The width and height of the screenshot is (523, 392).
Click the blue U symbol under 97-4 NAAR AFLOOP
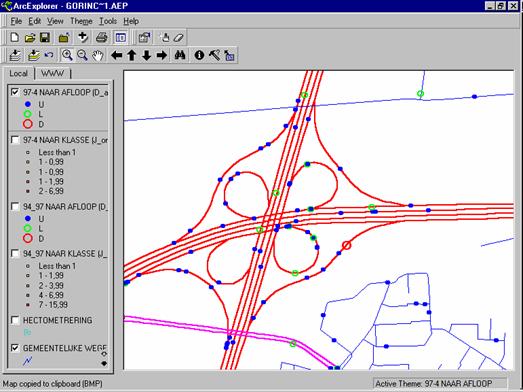coord(28,104)
